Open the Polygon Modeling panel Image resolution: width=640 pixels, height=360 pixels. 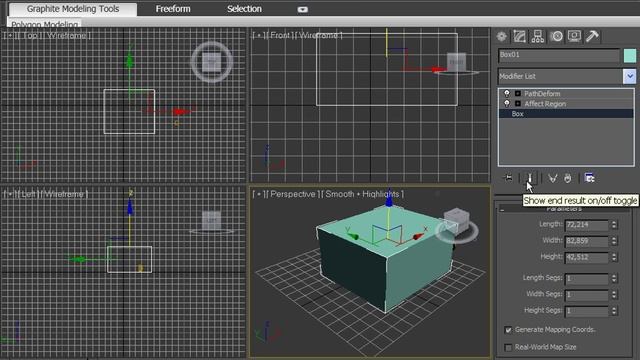[x=44, y=24]
